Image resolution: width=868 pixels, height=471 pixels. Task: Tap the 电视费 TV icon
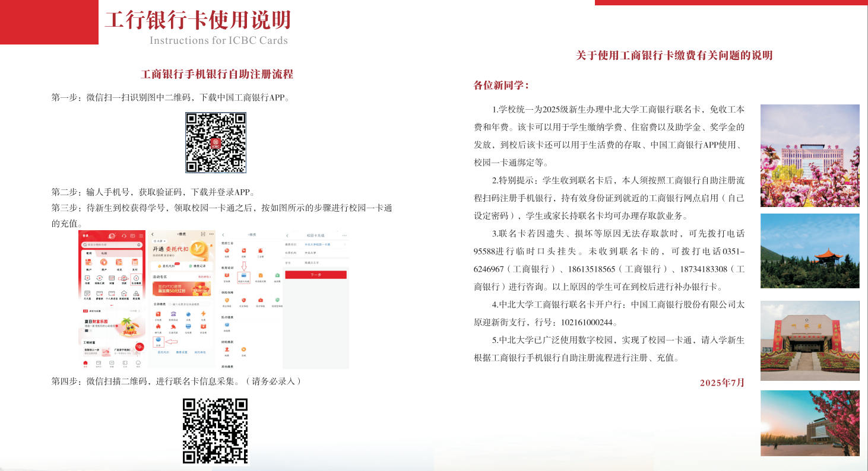(x=188, y=326)
